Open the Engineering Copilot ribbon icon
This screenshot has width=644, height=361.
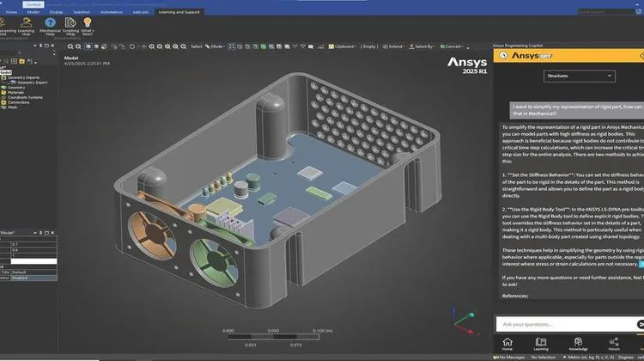point(3,22)
